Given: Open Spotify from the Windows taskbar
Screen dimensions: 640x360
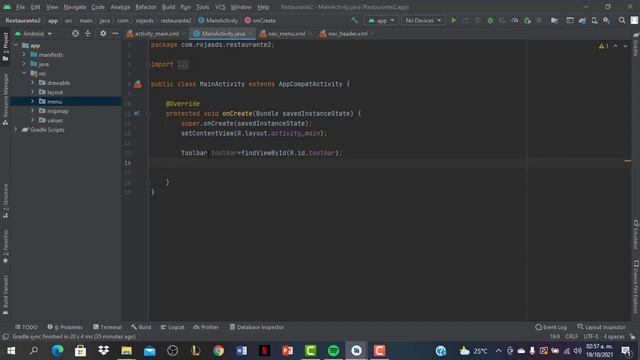Looking at the screenshot, I should pos(333,350).
